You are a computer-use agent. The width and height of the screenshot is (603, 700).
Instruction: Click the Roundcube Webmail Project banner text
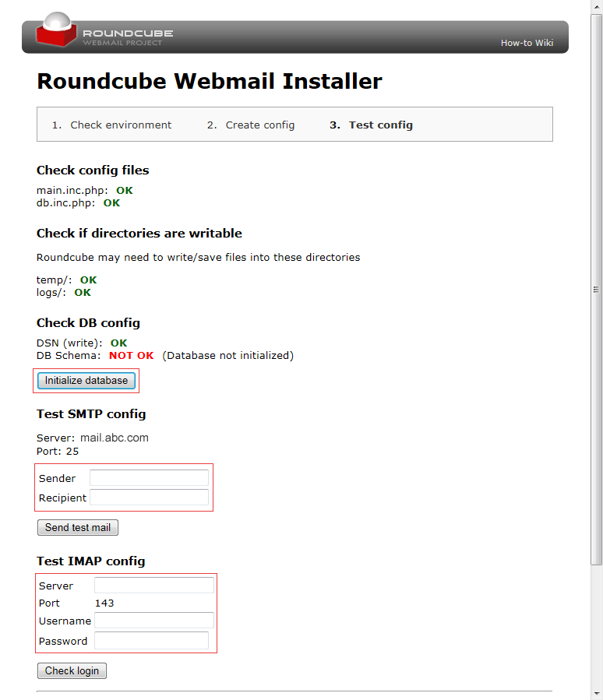point(128,37)
